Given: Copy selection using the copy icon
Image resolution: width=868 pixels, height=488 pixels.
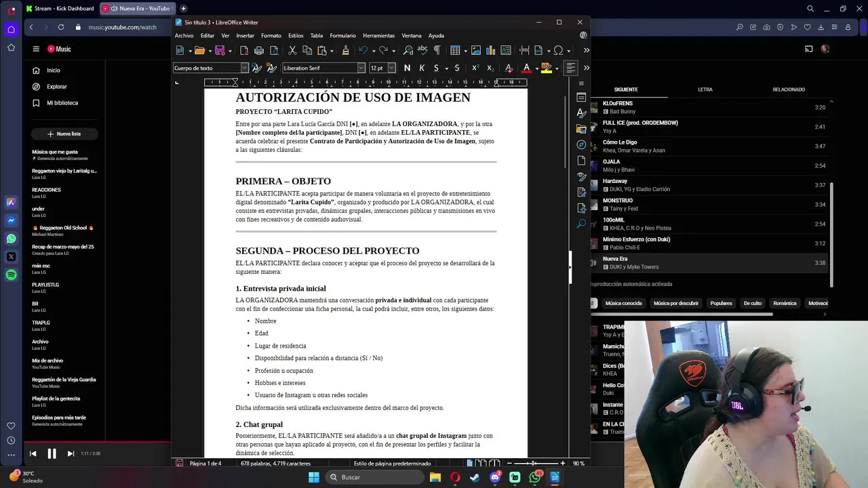Looking at the screenshot, I should tap(307, 50).
